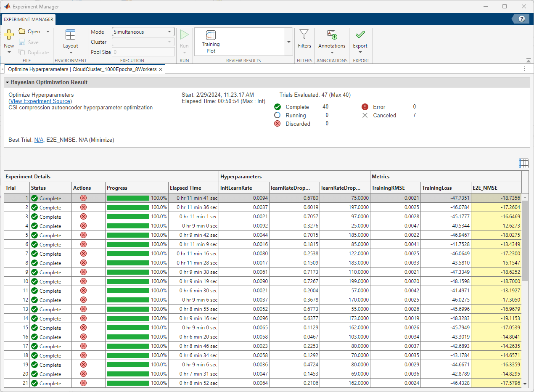Screen dimensions: 534x392
Task: Click the Filters icon
Action: click(x=304, y=40)
